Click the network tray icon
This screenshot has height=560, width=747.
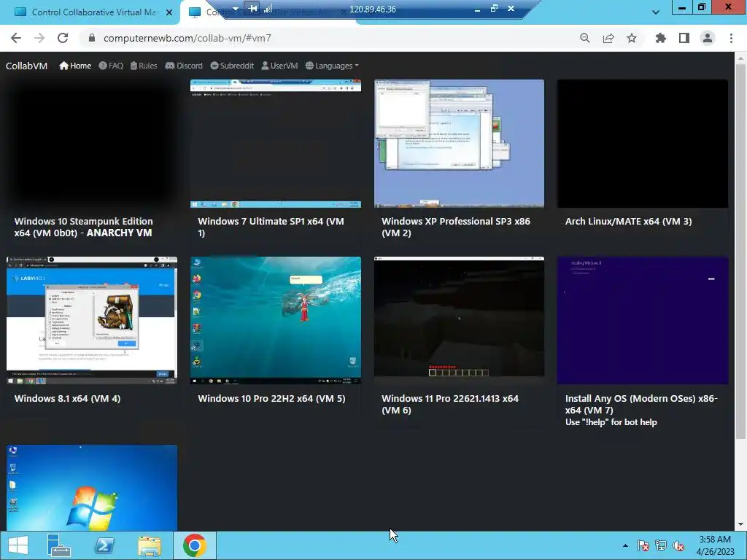661,545
